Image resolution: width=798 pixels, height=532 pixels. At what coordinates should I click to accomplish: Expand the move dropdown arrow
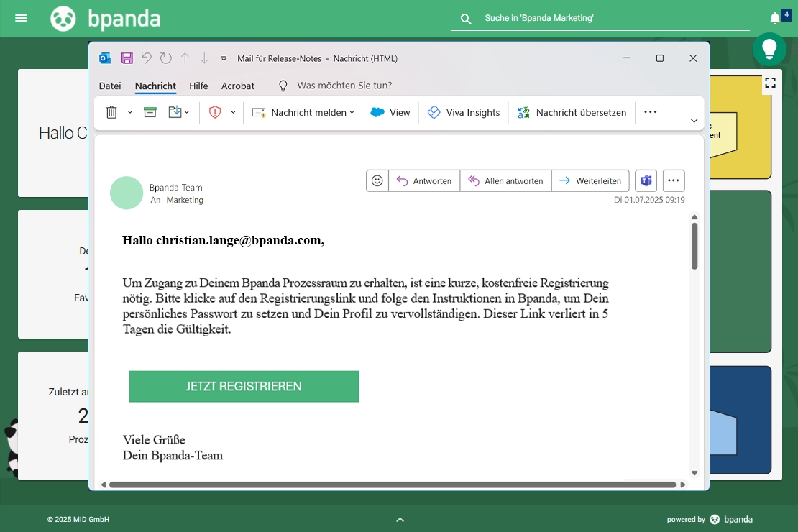(187, 112)
